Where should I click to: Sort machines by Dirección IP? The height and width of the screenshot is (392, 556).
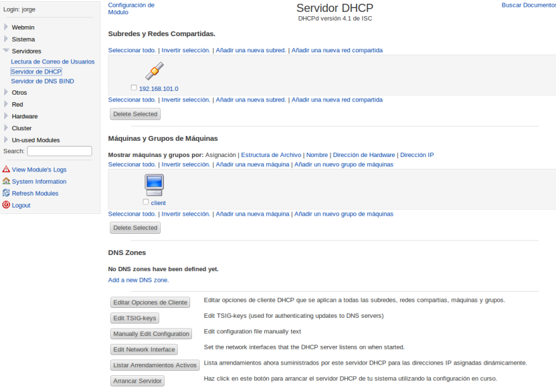pyautogui.click(x=416, y=155)
